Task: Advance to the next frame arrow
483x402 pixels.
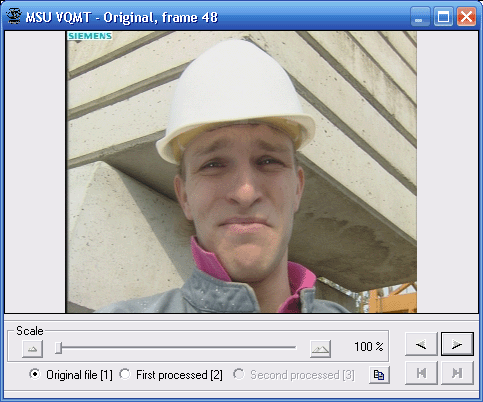Action: tap(457, 344)
